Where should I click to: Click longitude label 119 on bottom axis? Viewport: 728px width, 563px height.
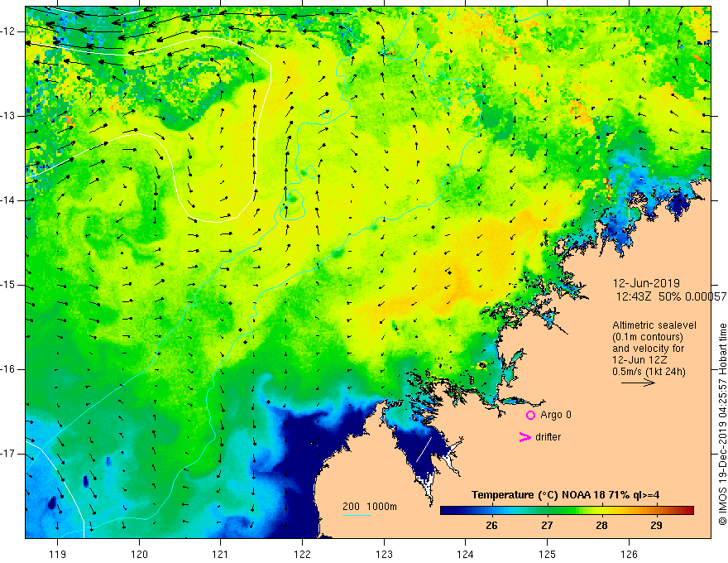pos(57,554)
